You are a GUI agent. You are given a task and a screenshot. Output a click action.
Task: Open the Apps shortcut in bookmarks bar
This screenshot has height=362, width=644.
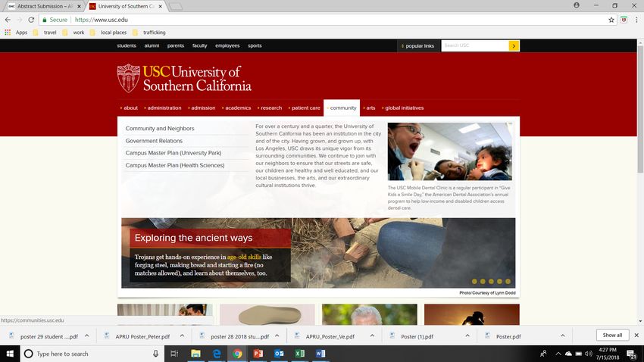tap(16, 33)
